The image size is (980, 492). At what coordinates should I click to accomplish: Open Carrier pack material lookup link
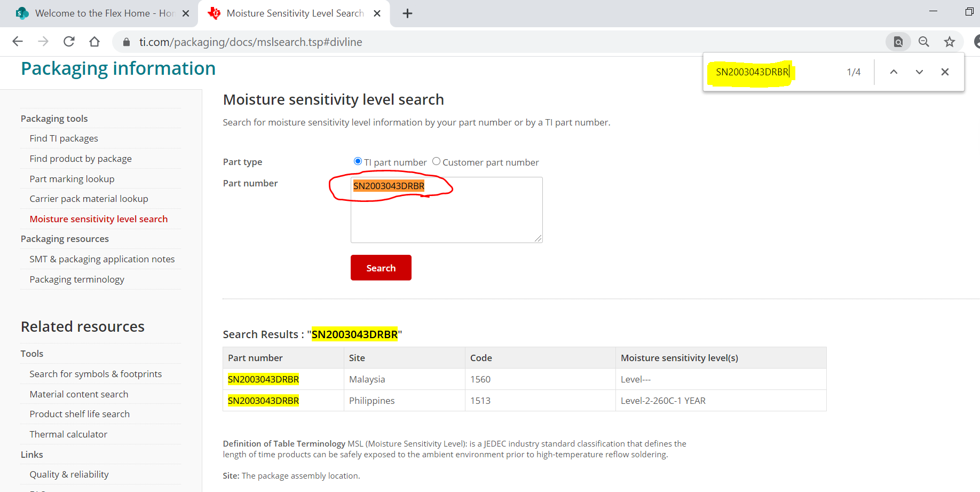tap(89, 199)
